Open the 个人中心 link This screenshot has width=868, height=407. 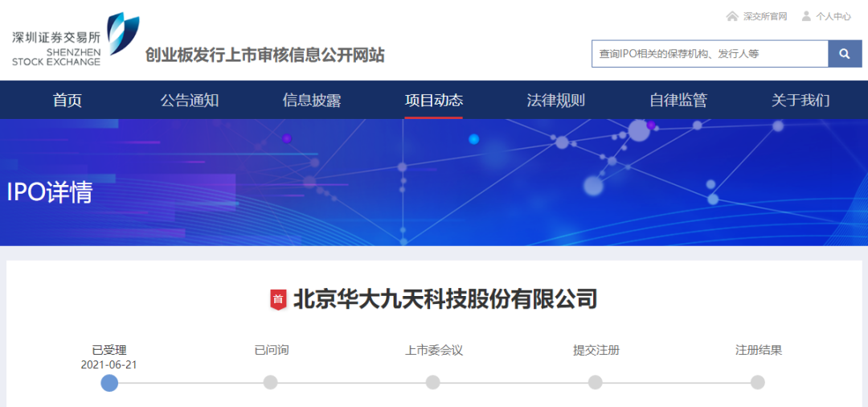[833, 16]
